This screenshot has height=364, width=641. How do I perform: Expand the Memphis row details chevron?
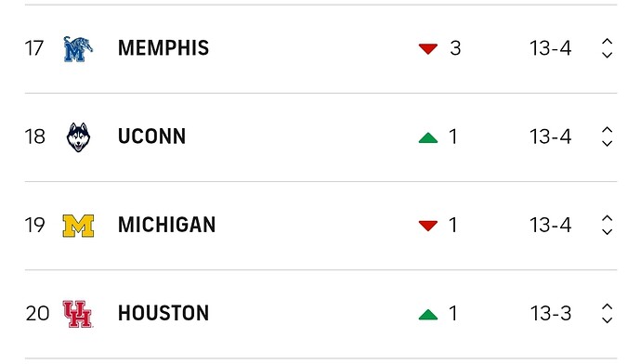click(x=607, y=48)
